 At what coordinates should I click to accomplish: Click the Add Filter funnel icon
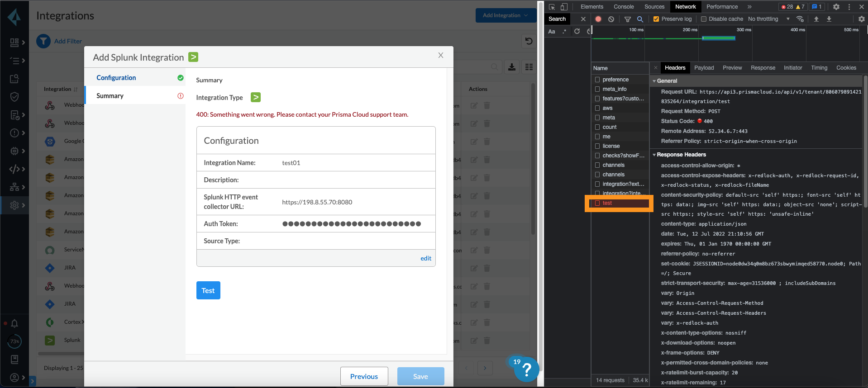pos(43,41)
